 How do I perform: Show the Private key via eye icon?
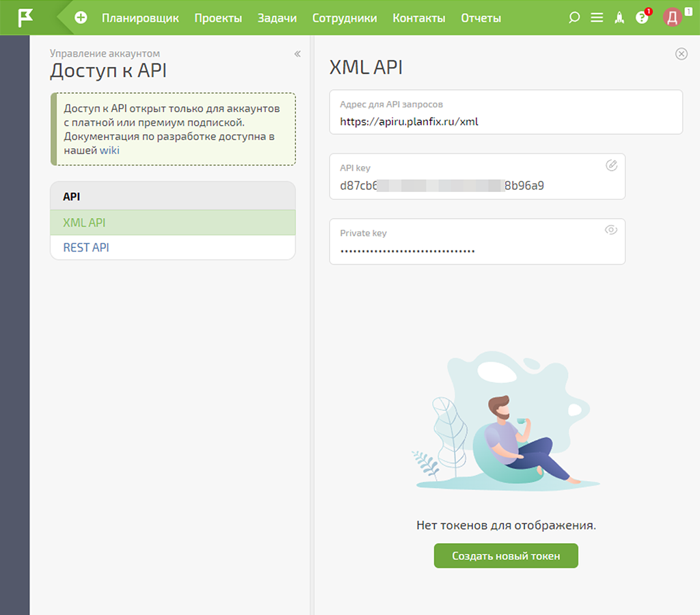(x=611, y=230)
